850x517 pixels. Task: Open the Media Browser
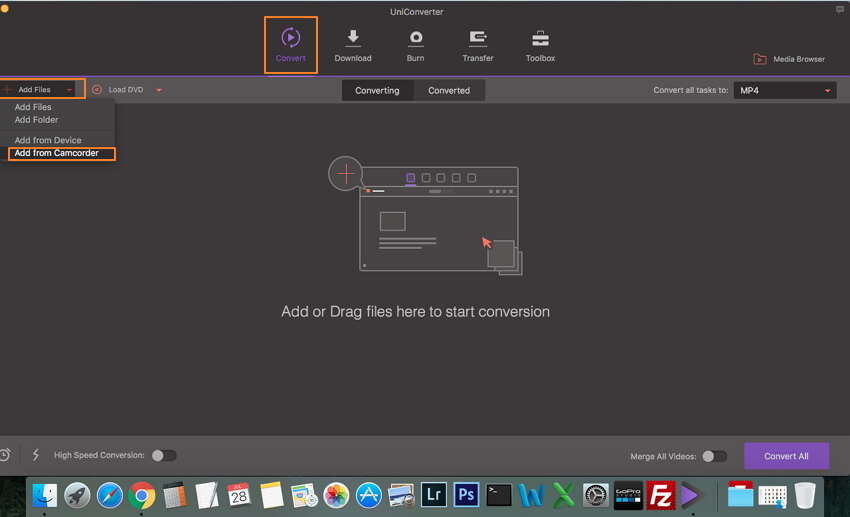pos(789,59)
